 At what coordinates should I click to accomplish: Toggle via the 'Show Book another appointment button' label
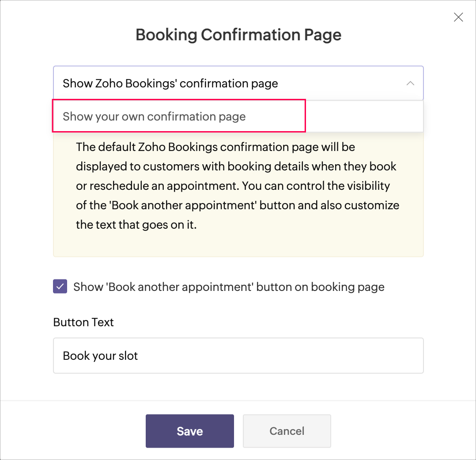pos(229,287)
